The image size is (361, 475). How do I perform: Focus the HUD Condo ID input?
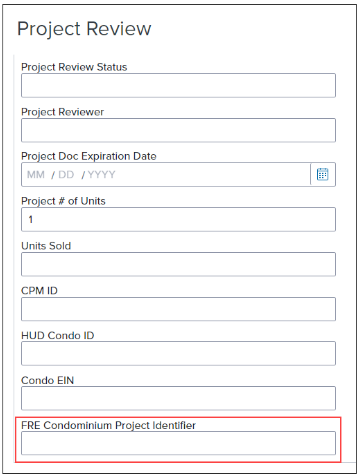coord(178,354)
